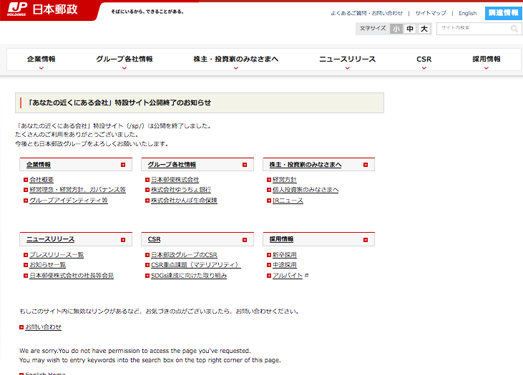Expand the CSR navigation menu

[x=424, y=60]
